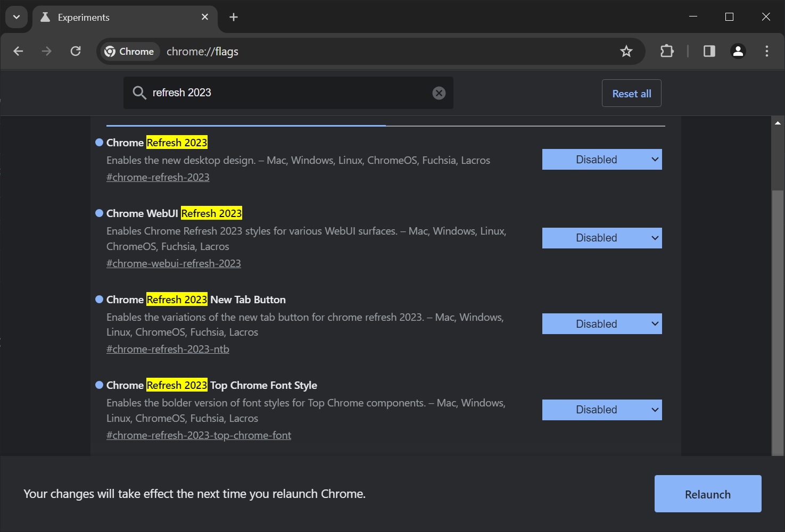This screenshot has height=532, width=785.
Task: Minimize the Chrome window
Action: click(x=693, y=17)
